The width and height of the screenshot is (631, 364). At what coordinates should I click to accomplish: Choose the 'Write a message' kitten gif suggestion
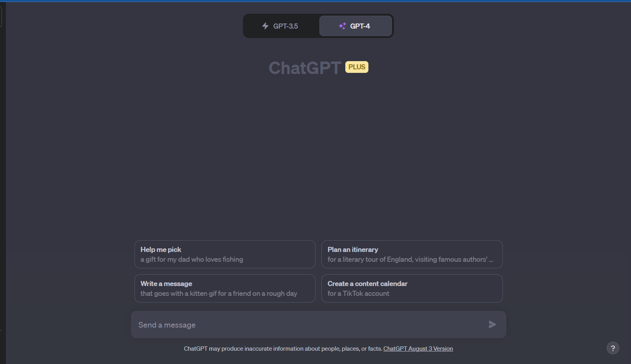(x=225, y=288)
